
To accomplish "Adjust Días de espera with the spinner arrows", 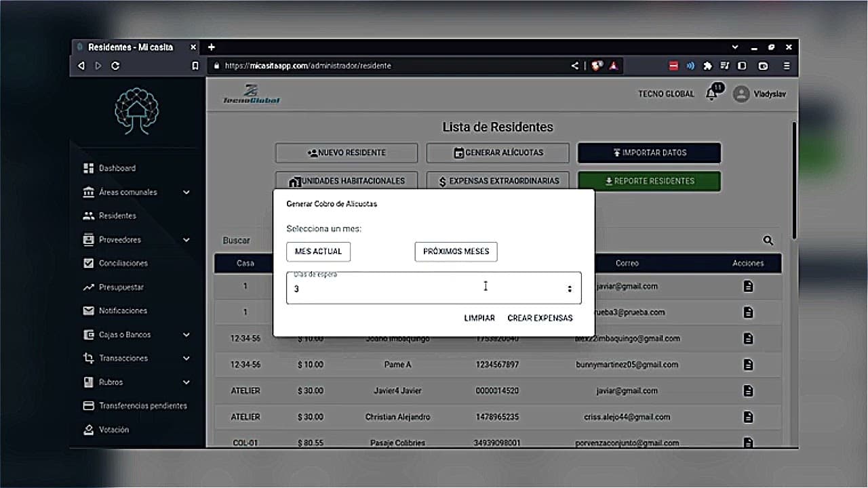I will point(570,289).
